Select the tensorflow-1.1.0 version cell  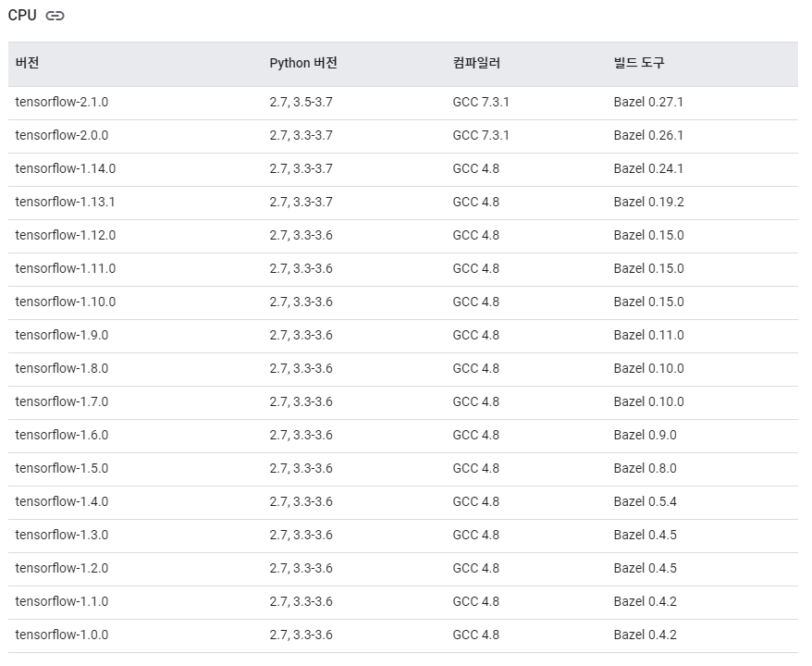pyautogui.click(x=62, y=602)
